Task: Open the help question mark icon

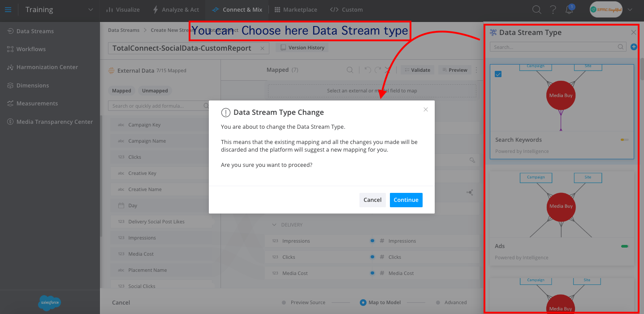Action: pyautogui.click(x=553, y=9)
